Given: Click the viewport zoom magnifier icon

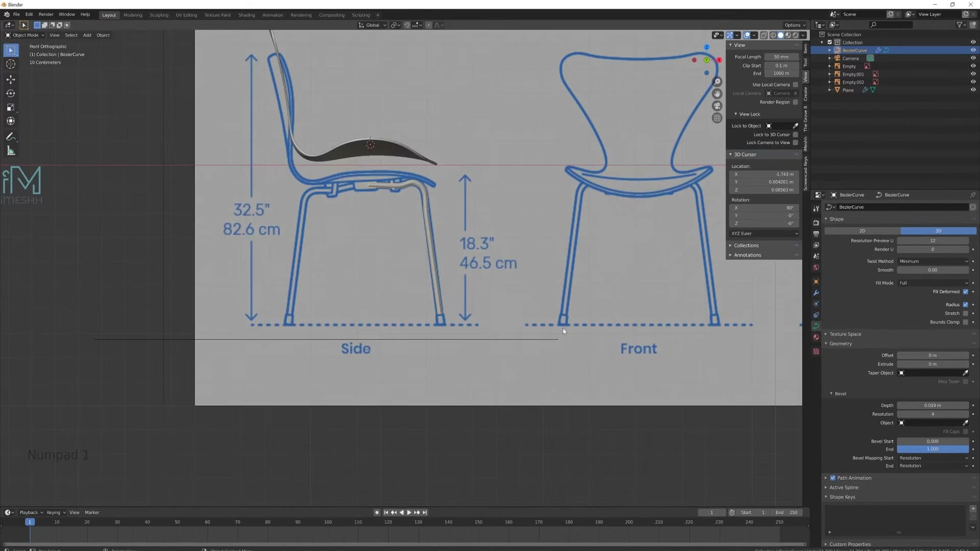Looking at the screenshot, I should 717,82.
